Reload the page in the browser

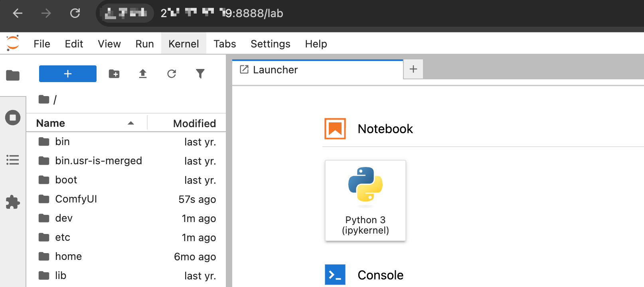click(75, 13)
